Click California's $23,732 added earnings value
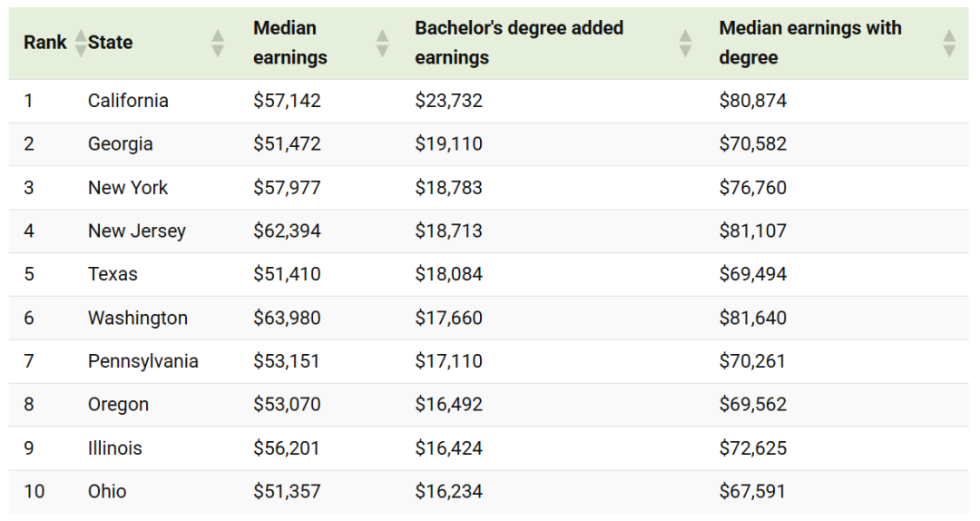 click(449, 101)
